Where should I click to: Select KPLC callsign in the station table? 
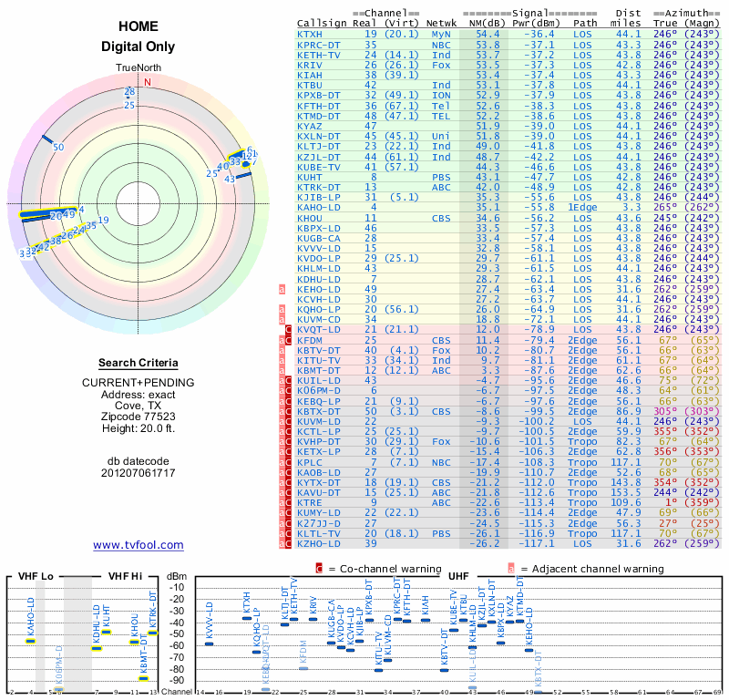click(x=310, y=463)
